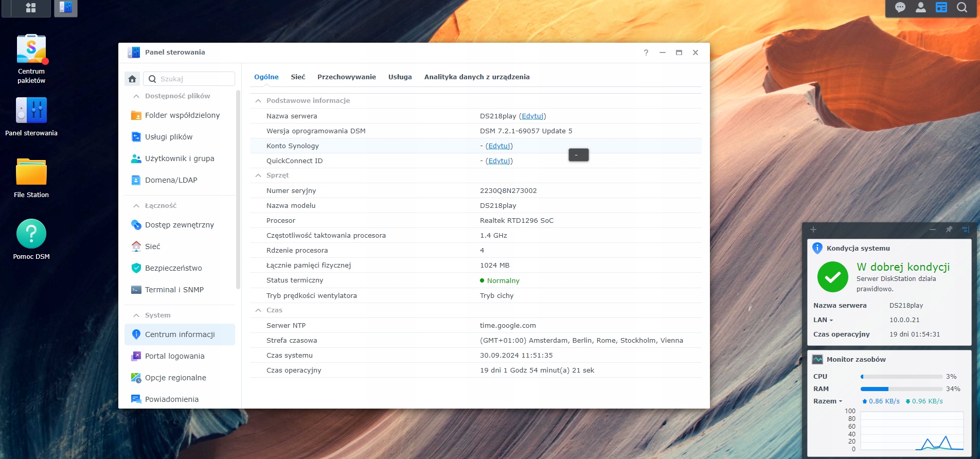
Task: Collapse the Dostępność plików sidebar group
Action: (x=136, y=96)
